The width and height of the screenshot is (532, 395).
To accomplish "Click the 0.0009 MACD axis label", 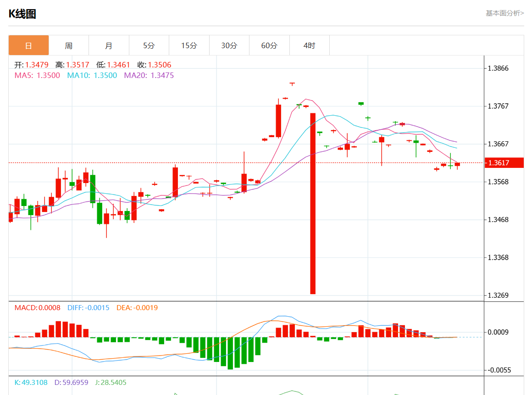I will pos(498,332).
